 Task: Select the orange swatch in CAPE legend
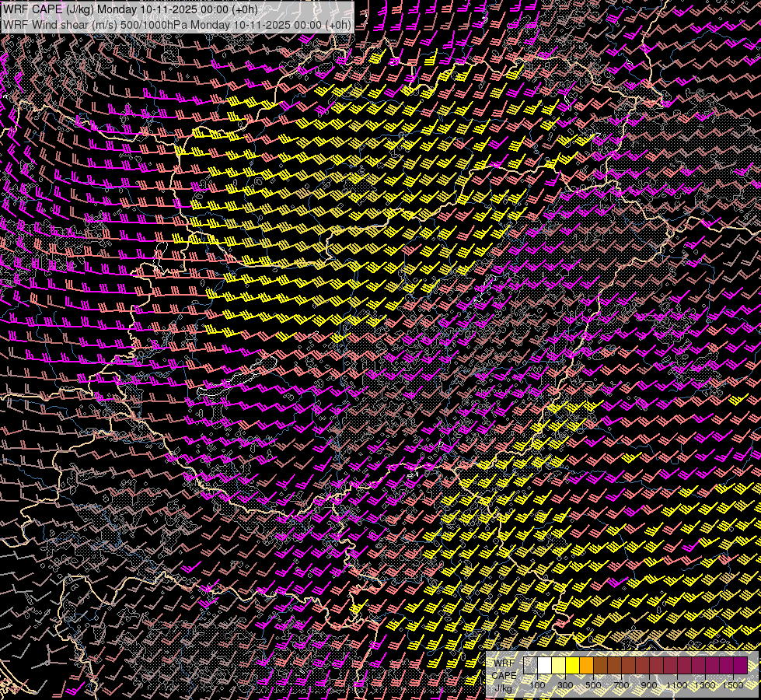pyautogui.click(x=586, y=665)
